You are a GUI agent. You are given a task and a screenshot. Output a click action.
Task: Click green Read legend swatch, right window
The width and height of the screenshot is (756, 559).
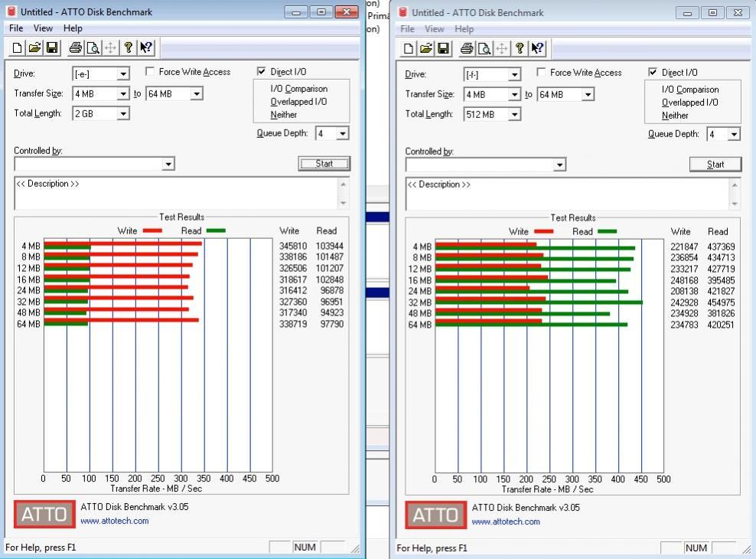tap(608, 231)
